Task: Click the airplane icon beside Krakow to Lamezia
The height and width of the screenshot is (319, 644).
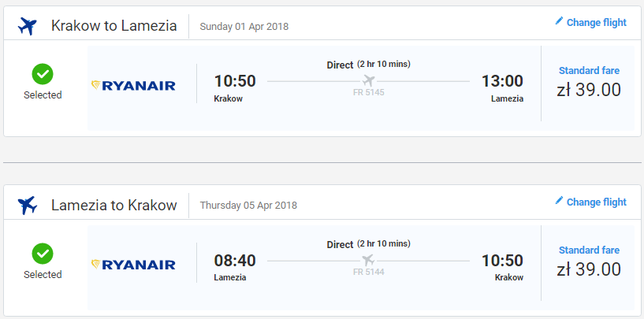Action: (x=28, y=26)
